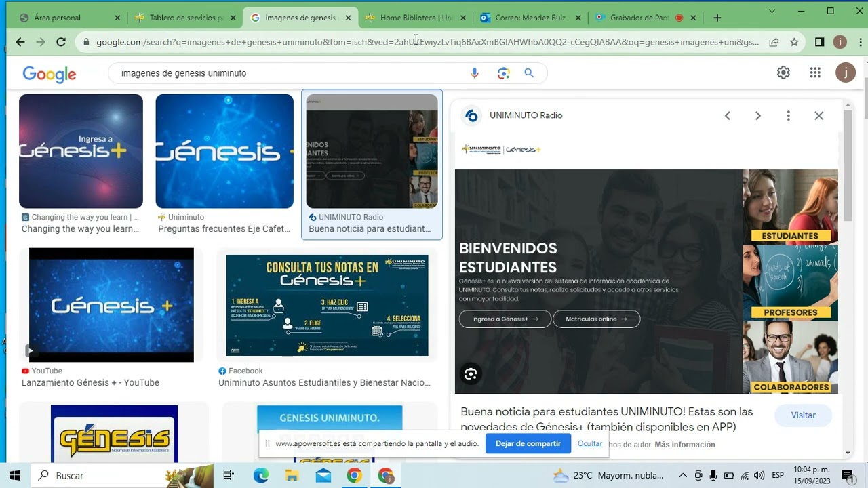Show next image in preview panel
The width and height of the screenshot is (868, 488).
[x=758, y=116]
